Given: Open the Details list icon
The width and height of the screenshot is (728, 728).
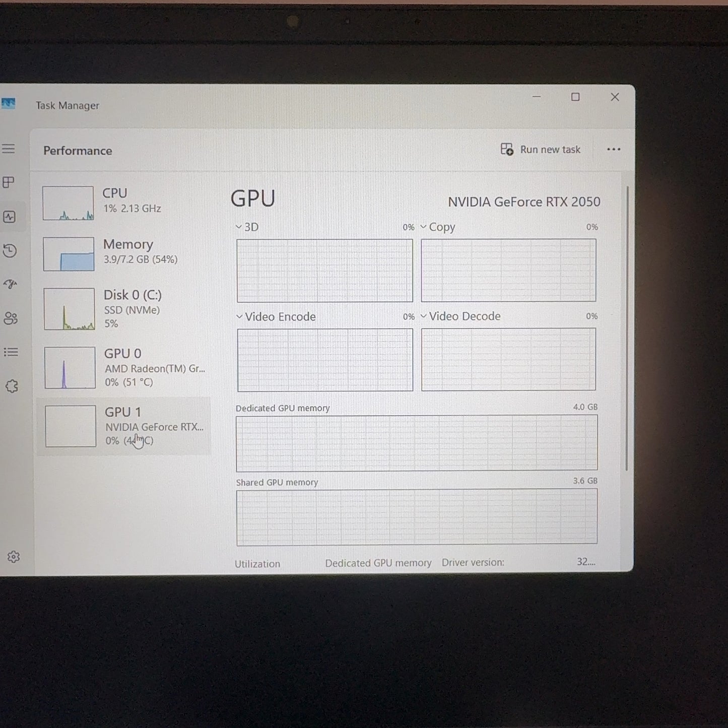Looking at the screenshot, I should click(x=11, y=352).
